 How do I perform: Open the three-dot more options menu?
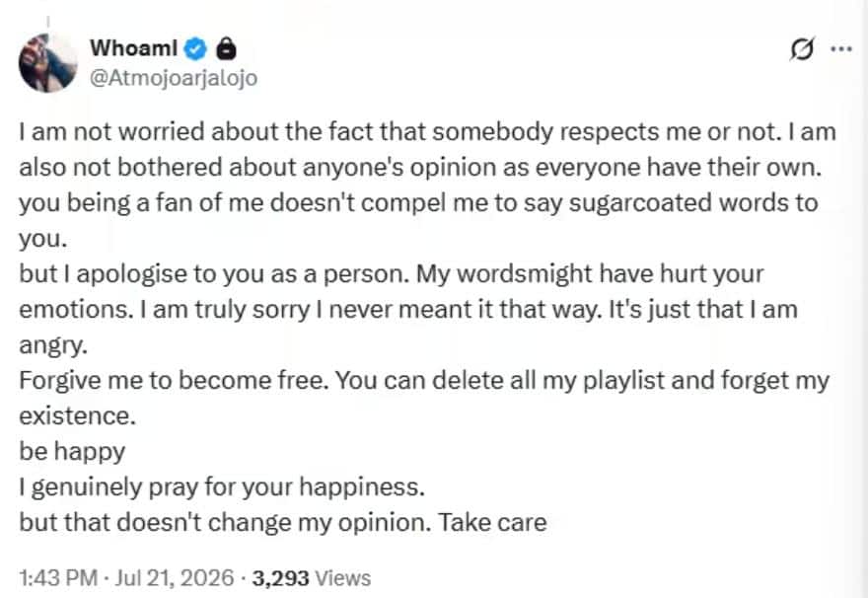tap(841, 49)
